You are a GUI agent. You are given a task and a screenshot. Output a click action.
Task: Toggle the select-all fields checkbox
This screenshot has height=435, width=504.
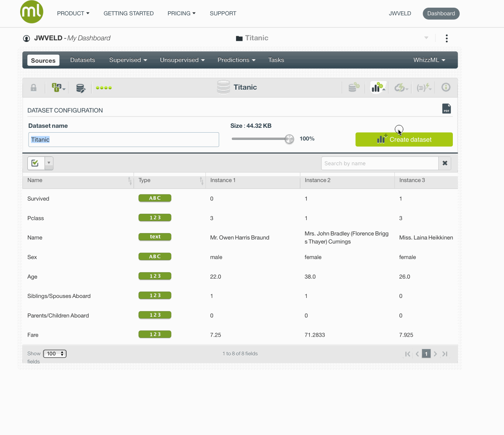[35, 163]
